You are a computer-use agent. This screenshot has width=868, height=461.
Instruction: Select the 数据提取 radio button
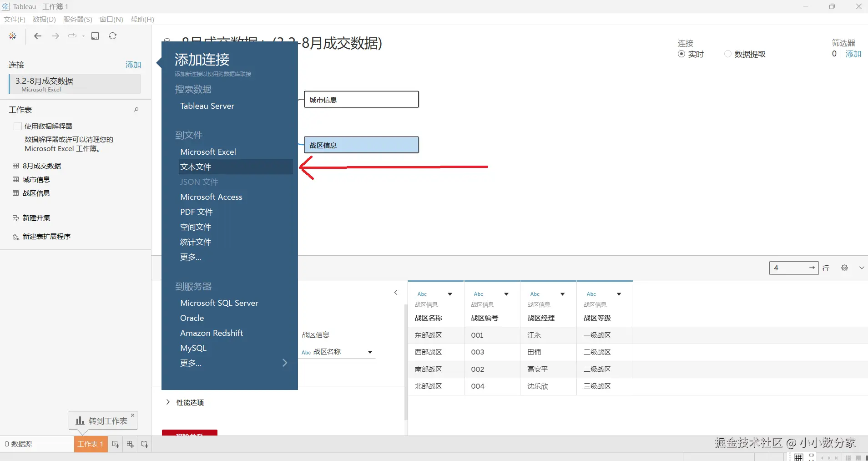tap(728, 54)
